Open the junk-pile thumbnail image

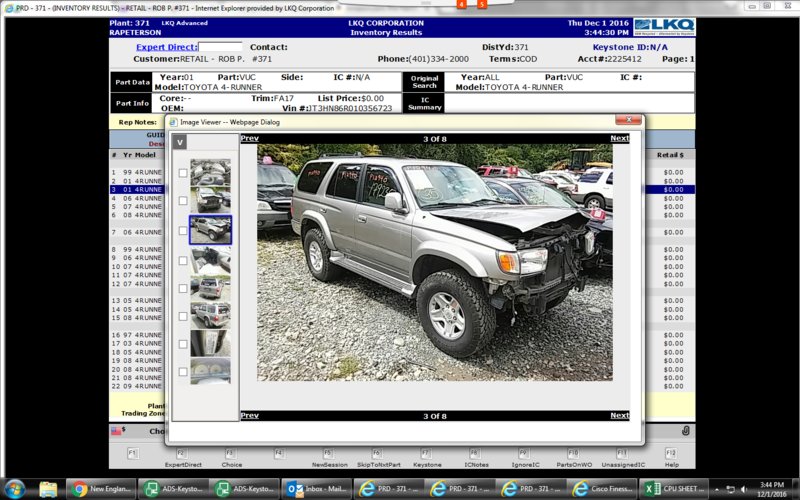(x=210, y=172)
